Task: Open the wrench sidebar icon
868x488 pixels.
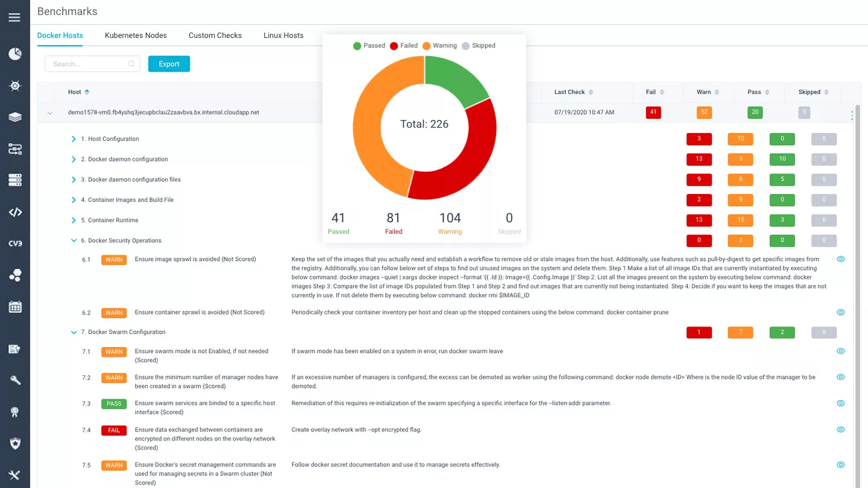Action: [x=15, y=380]
